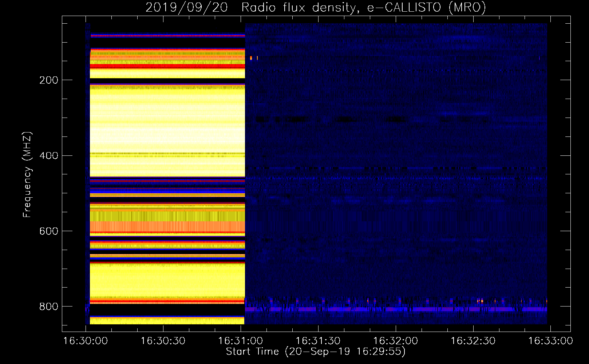Click the 200 frequency tick label

(48, 80)
